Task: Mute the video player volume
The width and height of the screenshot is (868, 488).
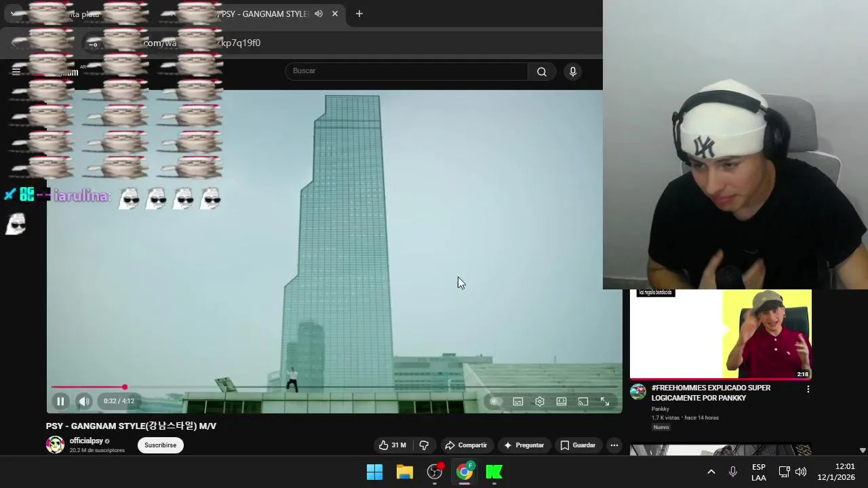Action: (x=84, y=401)
